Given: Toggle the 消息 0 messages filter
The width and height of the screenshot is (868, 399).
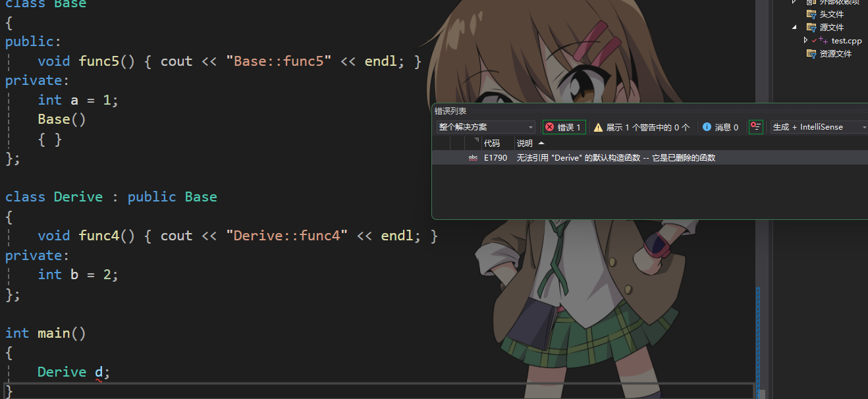Looking at the screenshot, I should pyautogui.click(x=720, y=127).
